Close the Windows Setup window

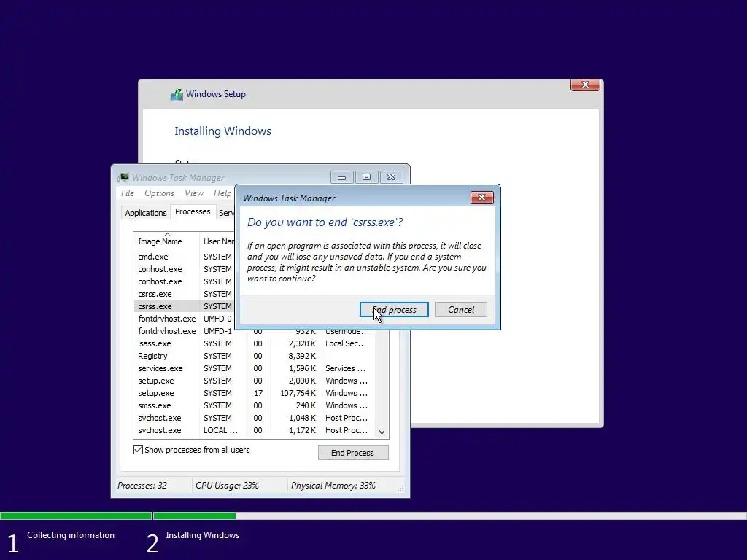tap(585, 85)
